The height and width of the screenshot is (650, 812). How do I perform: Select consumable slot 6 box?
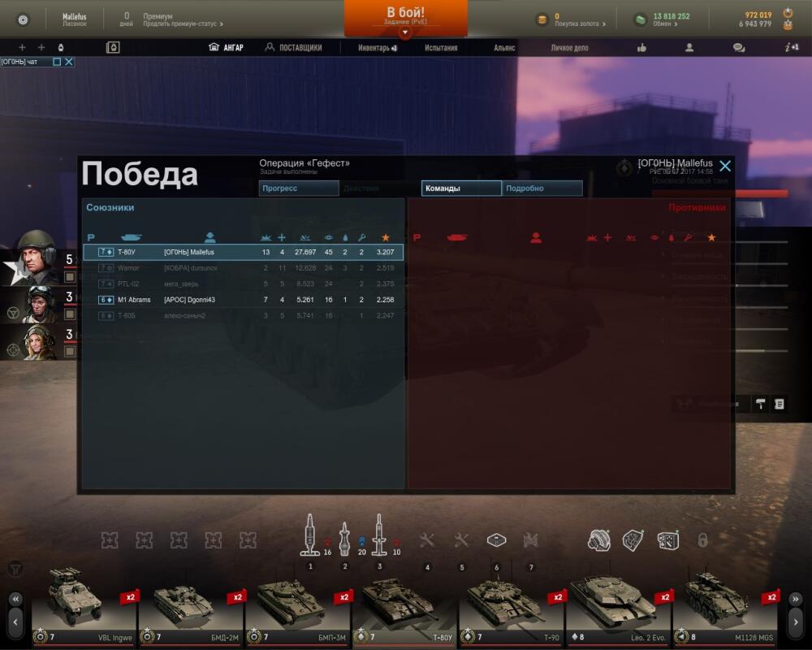pyautogui.click(x=497, y=540)
